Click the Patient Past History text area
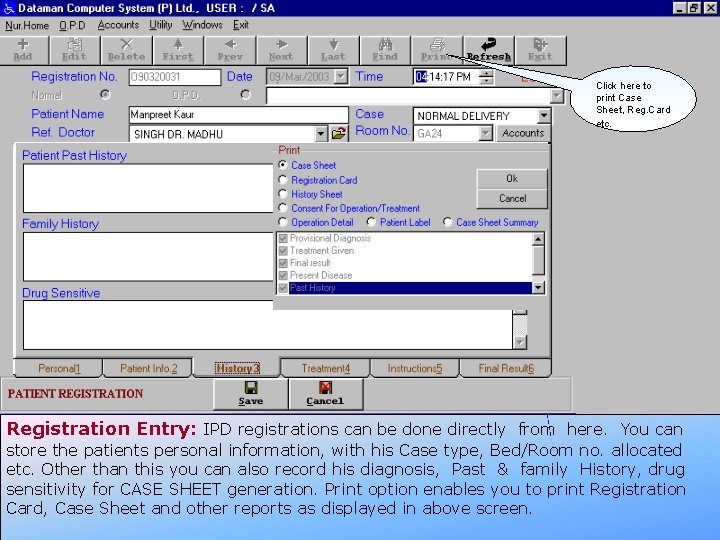This screenshot has height=540, width=720. tap(148, 188)
